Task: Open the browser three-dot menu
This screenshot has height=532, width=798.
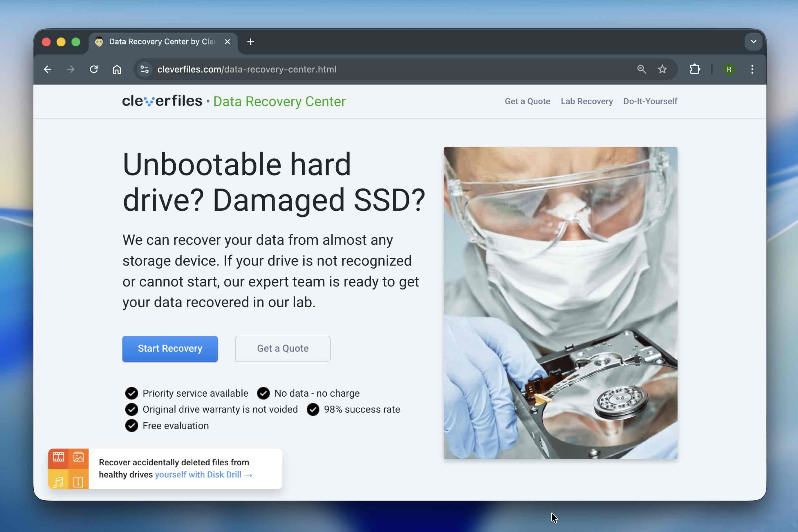Action: click(752, 69)
